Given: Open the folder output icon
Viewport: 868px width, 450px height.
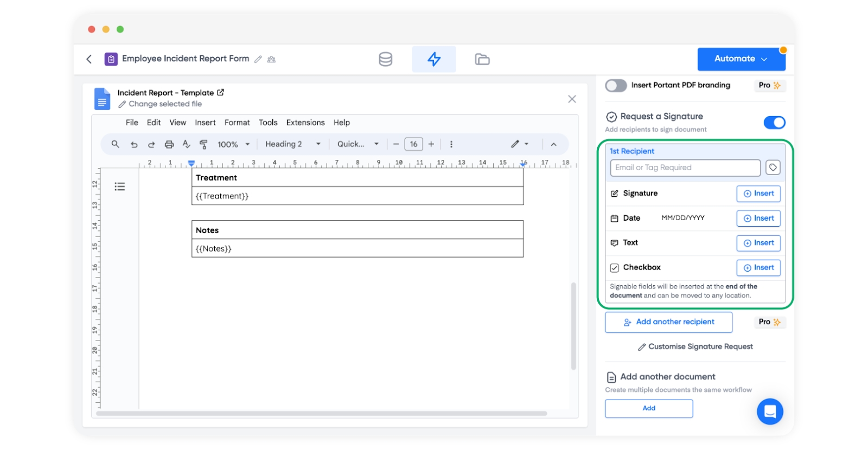Looking at the screenshot, I should 482,59.
